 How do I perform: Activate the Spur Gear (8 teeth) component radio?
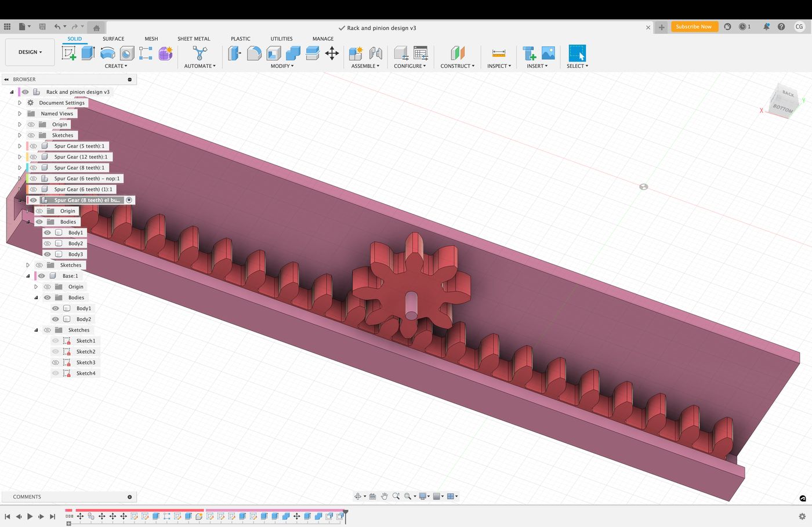tap(129, 200)
